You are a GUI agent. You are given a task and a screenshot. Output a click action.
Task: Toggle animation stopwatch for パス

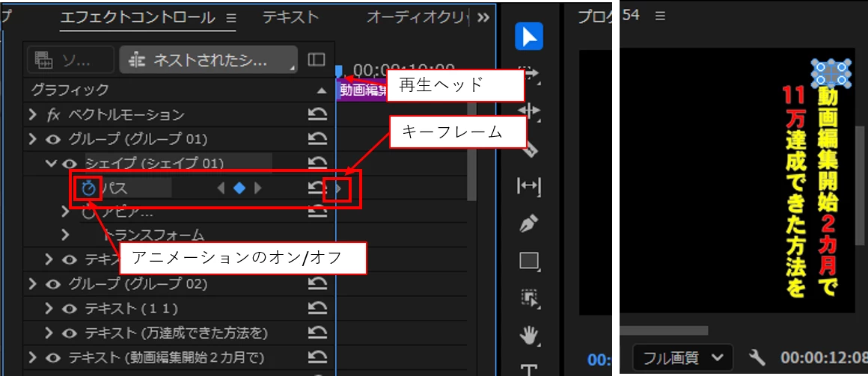pos(88,188)
